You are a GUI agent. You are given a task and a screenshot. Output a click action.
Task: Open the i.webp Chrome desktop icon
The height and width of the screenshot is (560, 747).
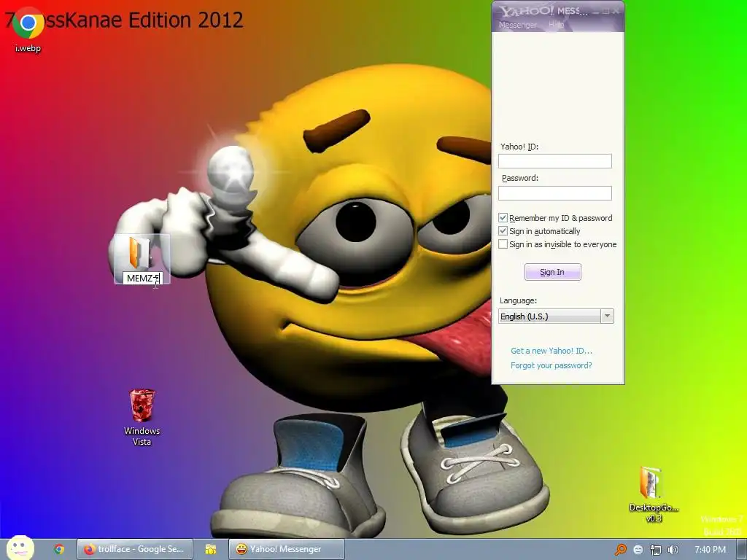(28, 28)
